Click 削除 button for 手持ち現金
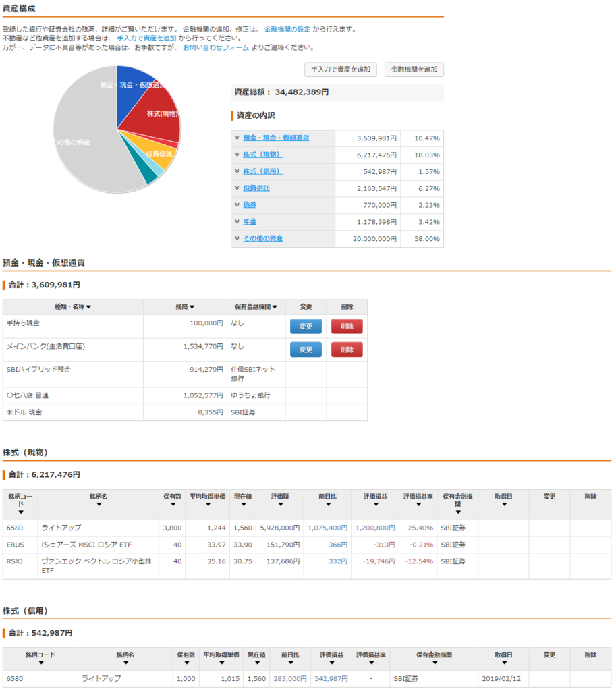 pos(347,327)
